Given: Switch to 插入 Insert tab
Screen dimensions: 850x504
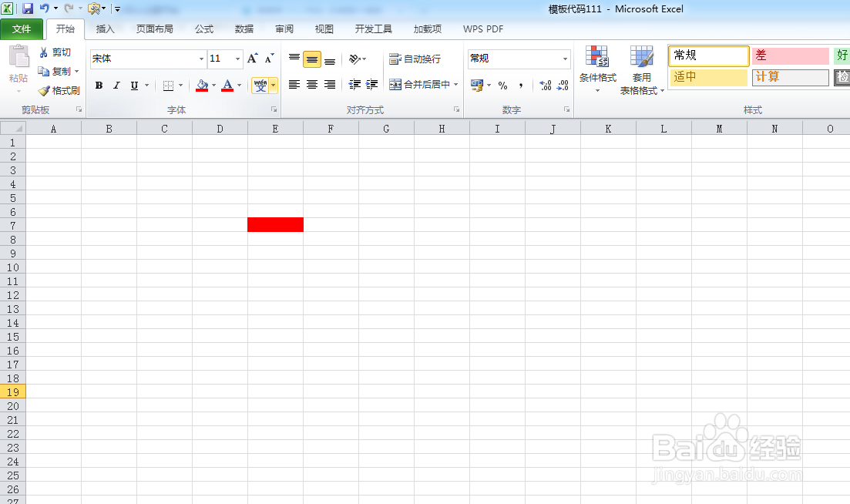Looking at the screenshot, I should coord(105,29).
